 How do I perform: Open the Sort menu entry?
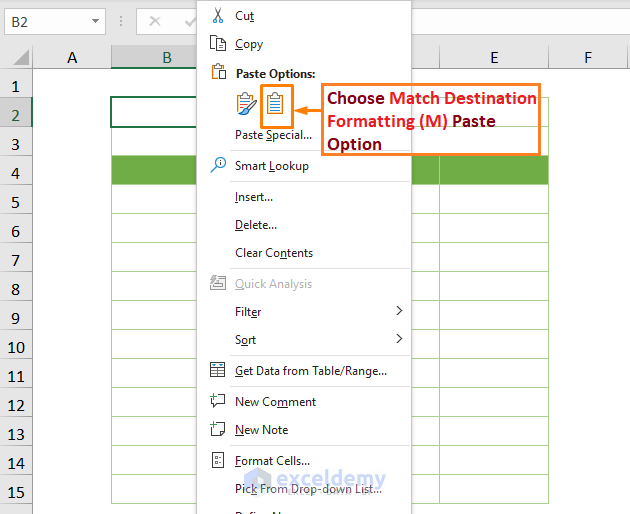(x=245, y=340)
